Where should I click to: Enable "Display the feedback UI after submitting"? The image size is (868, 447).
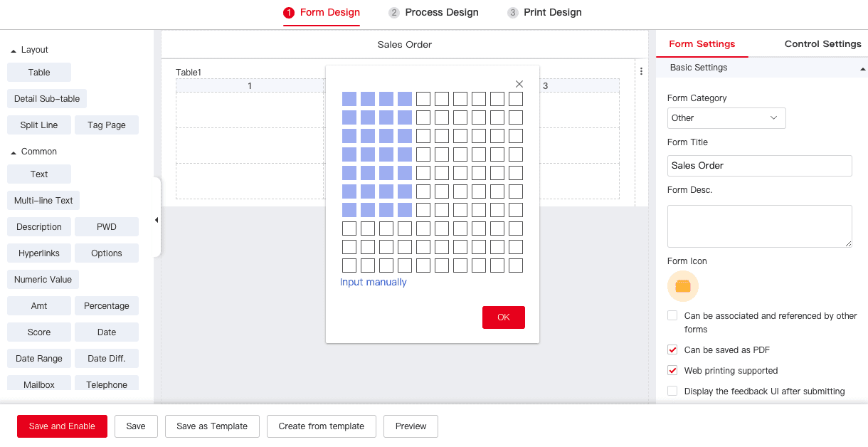(672, 391)
